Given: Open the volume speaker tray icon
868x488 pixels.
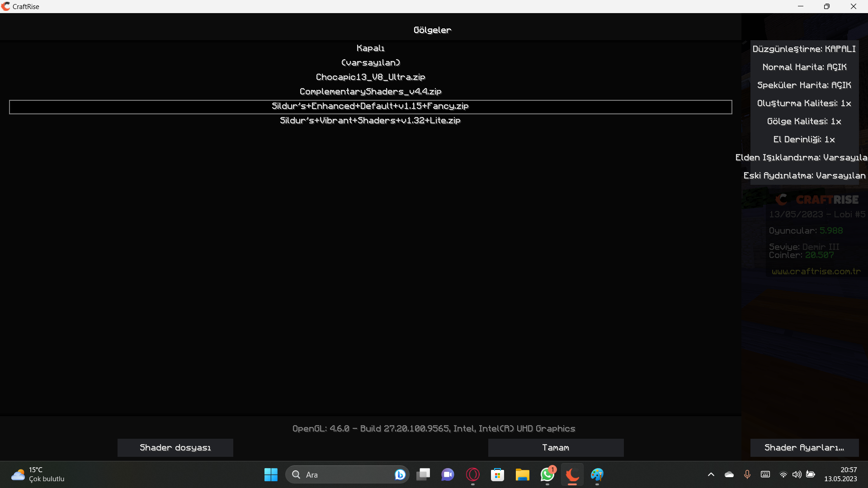Looking at the screenshot, I should (797, 474).
